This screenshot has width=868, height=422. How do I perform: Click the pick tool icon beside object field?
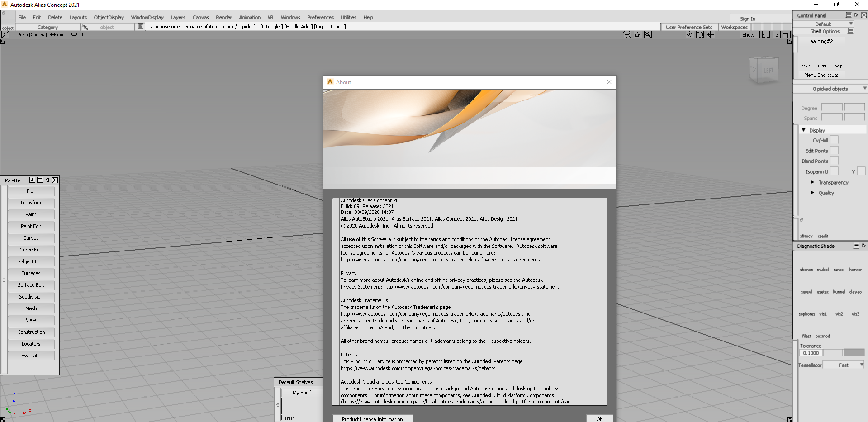[85, 27]
